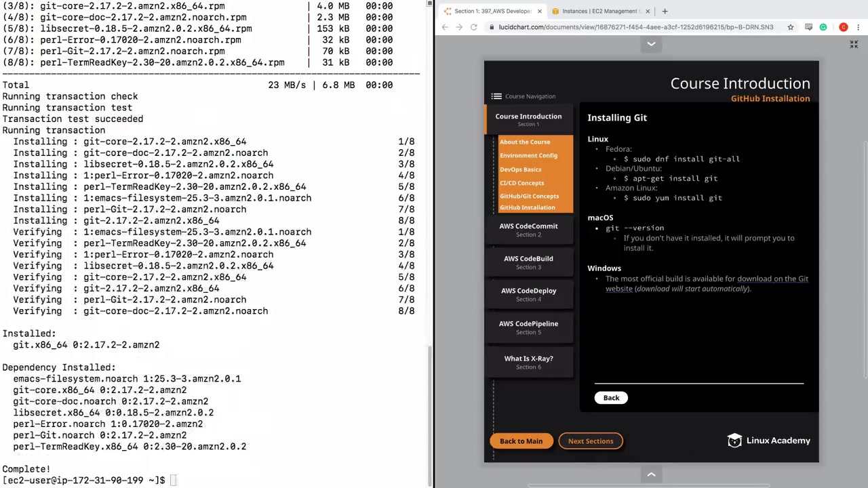
Task: Click the grey extension icon beside the star
Action: [808, 27]
